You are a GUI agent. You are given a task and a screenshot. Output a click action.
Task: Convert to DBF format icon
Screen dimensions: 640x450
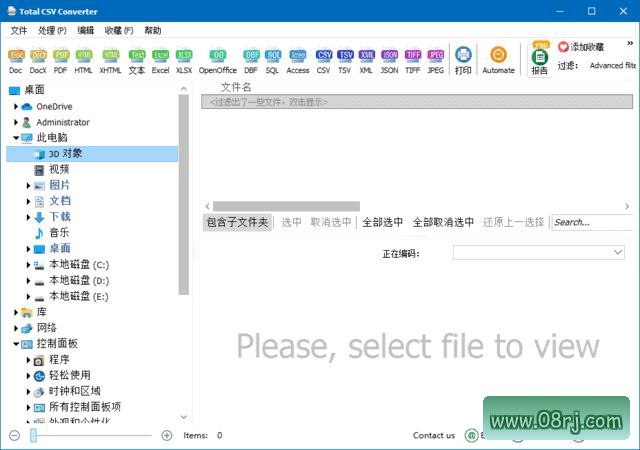pyautogui.click(x=251, y=61)
